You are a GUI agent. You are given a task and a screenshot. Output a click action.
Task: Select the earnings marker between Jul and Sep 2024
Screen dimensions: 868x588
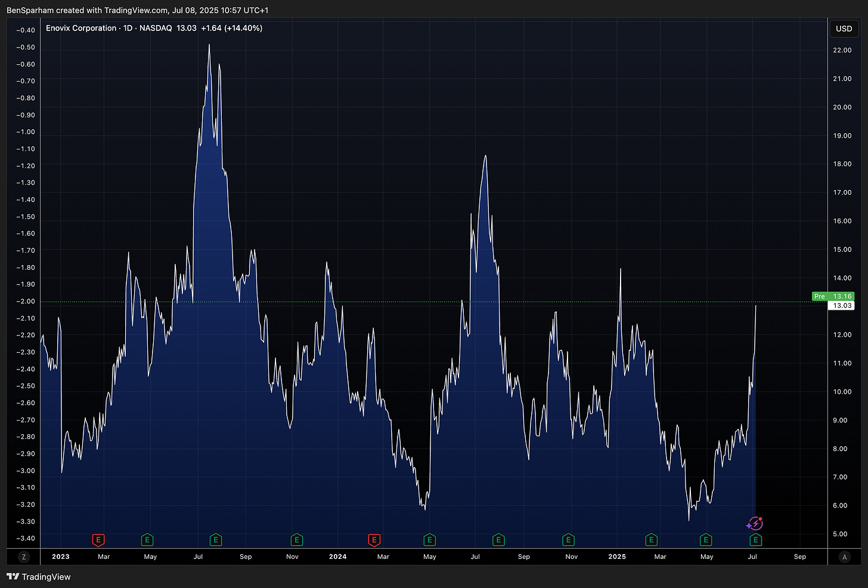pyautogui.click(x=498, y=540)
